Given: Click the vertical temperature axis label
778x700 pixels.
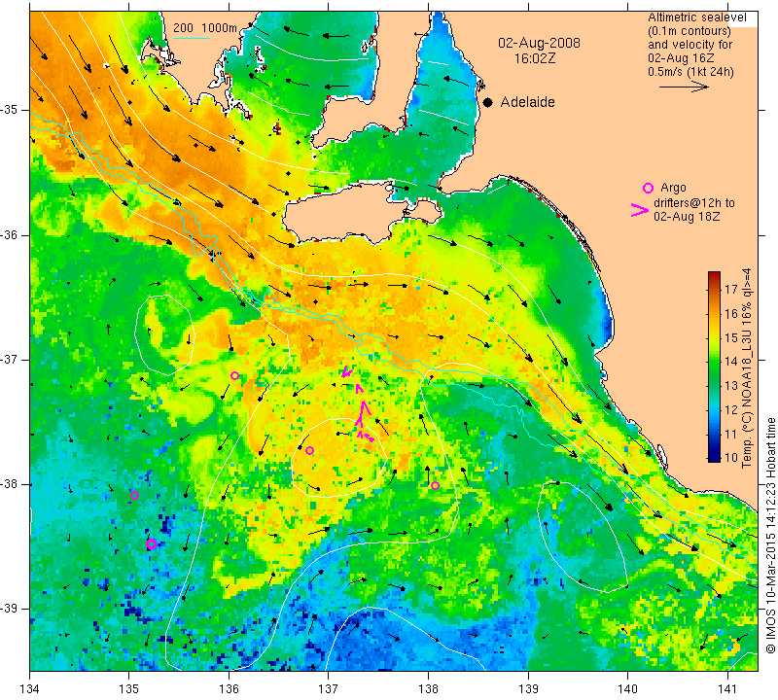Looking at the screenshot, I should (x=747, y=367).
